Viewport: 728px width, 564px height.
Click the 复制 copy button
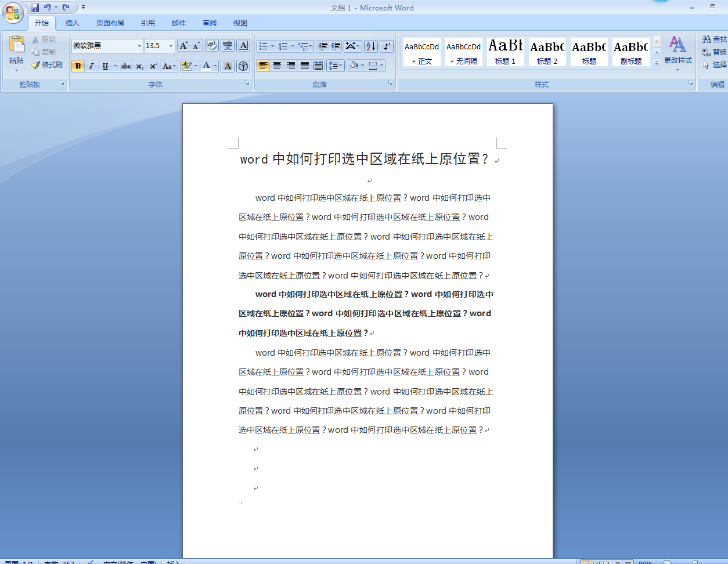[x=45, y=52]
